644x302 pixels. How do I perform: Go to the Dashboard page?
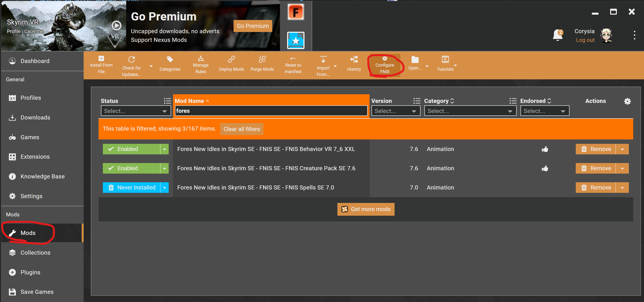42,61
